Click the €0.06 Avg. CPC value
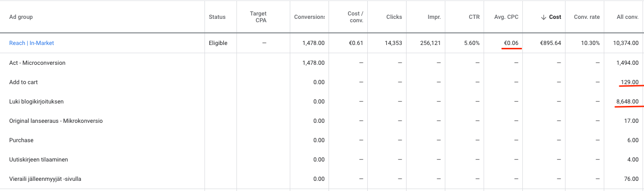 511,43
